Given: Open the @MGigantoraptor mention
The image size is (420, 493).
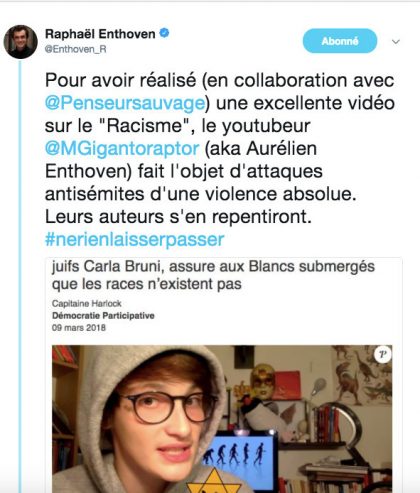Looking at the screenshot, I should click(122, 148).
